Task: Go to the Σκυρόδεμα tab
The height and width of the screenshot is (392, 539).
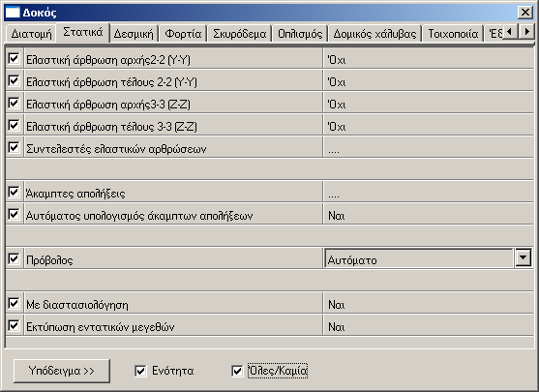Action: (239, 34)
